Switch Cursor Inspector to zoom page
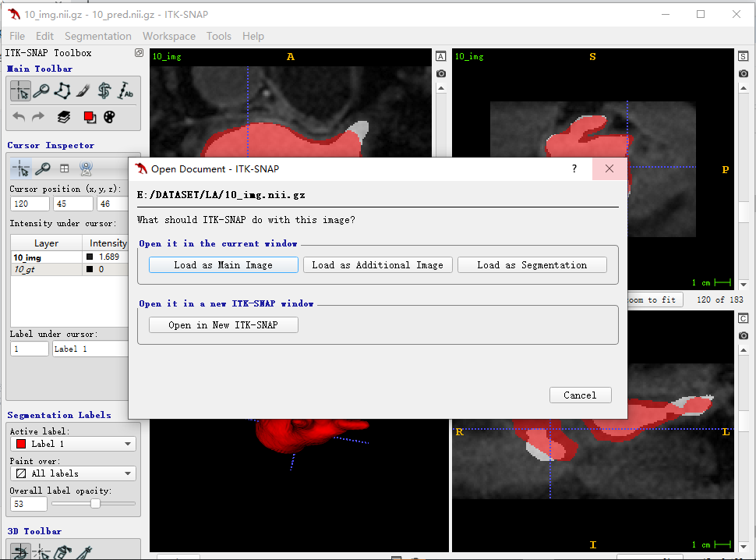Screen dimensions: 756x560 (x=42, y=168)
